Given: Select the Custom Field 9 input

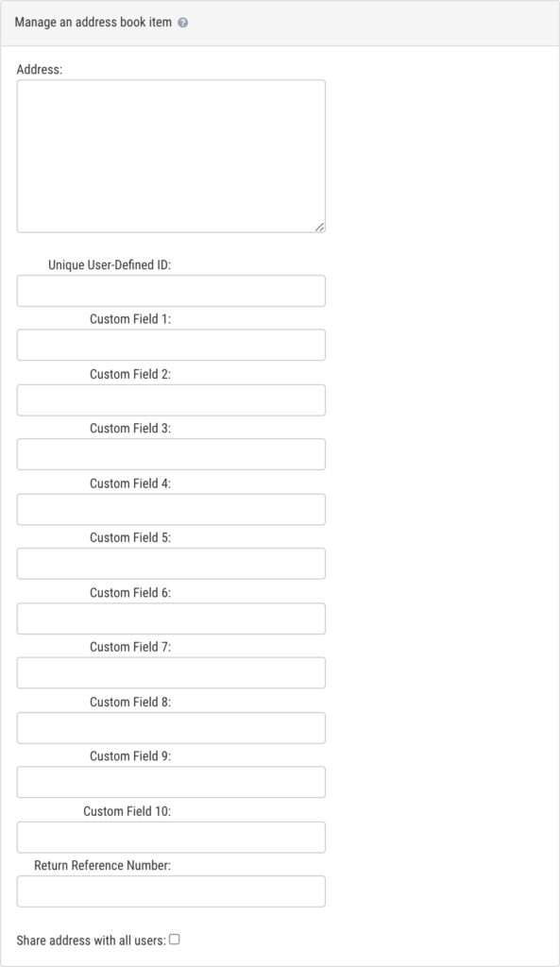Looking at the screenshot, I should (170, 781).
